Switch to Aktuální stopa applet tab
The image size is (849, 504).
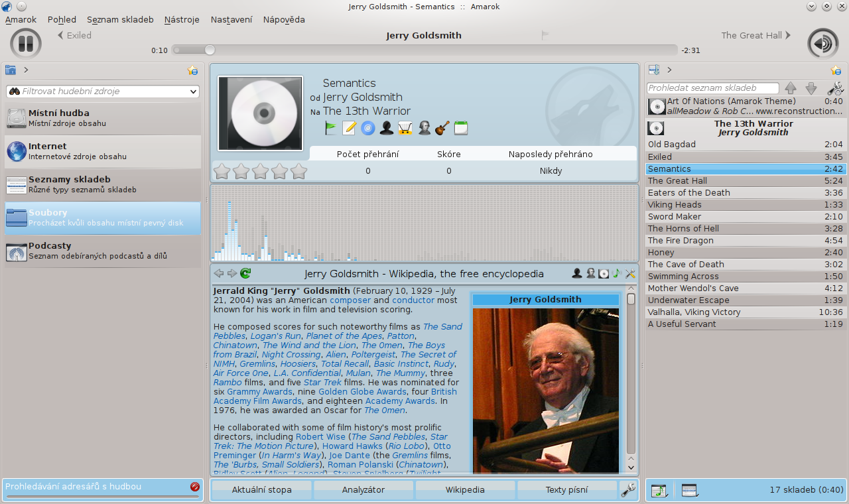pyautogui.click(x=261, y=490)
